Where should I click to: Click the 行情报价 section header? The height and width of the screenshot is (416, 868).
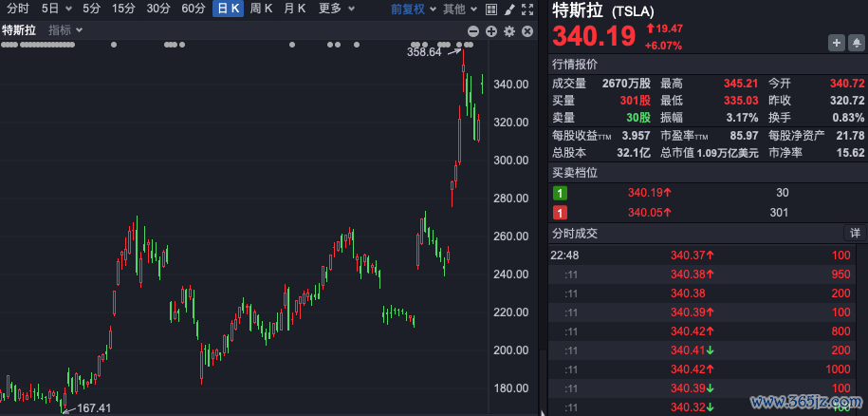pyautogui.click(x=575, y=65)
